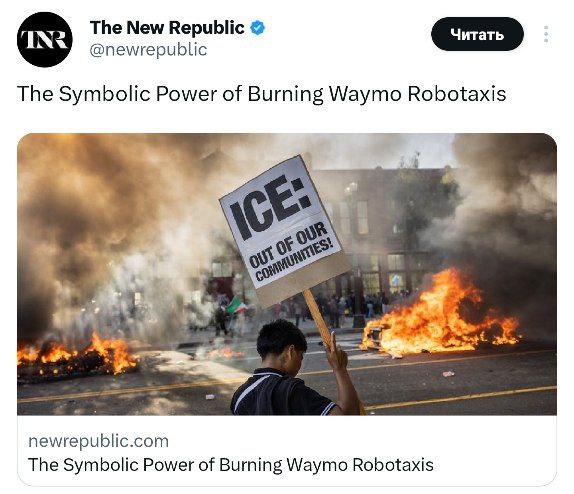Screen dimensions: 574x494
Task: Open the article preview photo
Action: 287,274
